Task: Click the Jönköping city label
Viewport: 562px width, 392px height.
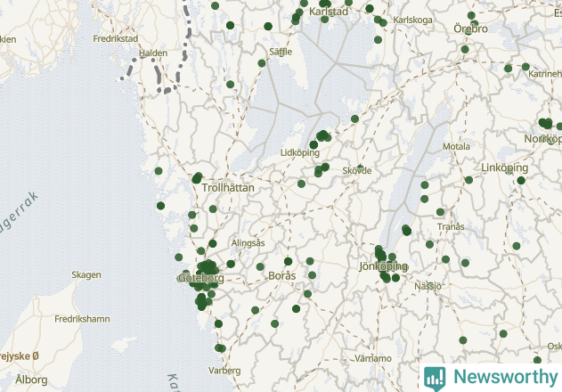Action: click(383, 266)
